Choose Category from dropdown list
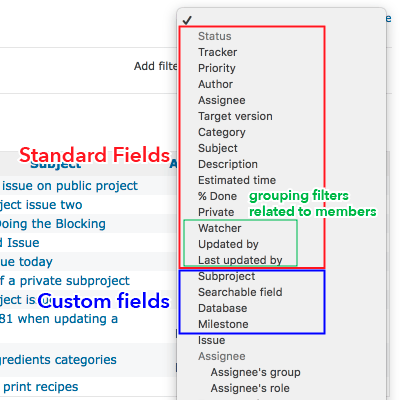This screenshot has width=400, height=400. (x=222, y=132)
